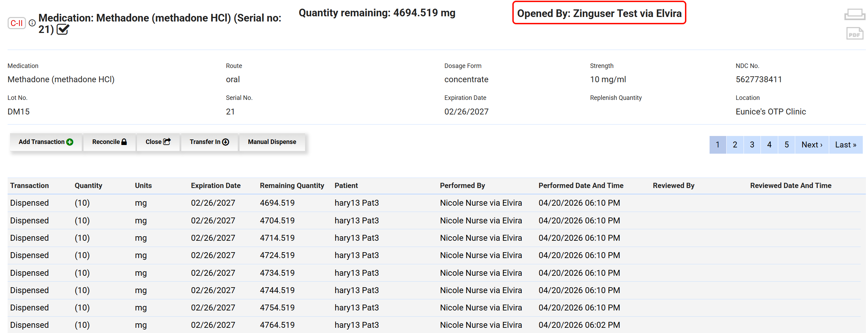Image resolution: width=868 pixels, height=333 pixels.
Task: Select page 1 in the pagination
Action: 718,145
